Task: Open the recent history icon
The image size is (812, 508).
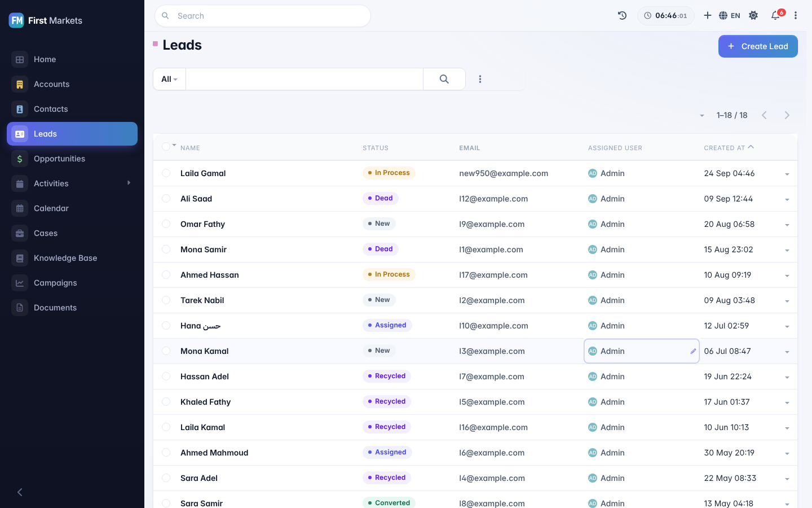Action: pos(622,16)
